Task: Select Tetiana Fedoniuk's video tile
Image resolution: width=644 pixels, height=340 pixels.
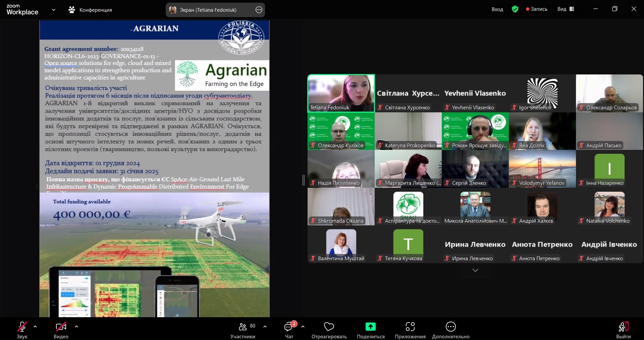Action: click(341, 93)
